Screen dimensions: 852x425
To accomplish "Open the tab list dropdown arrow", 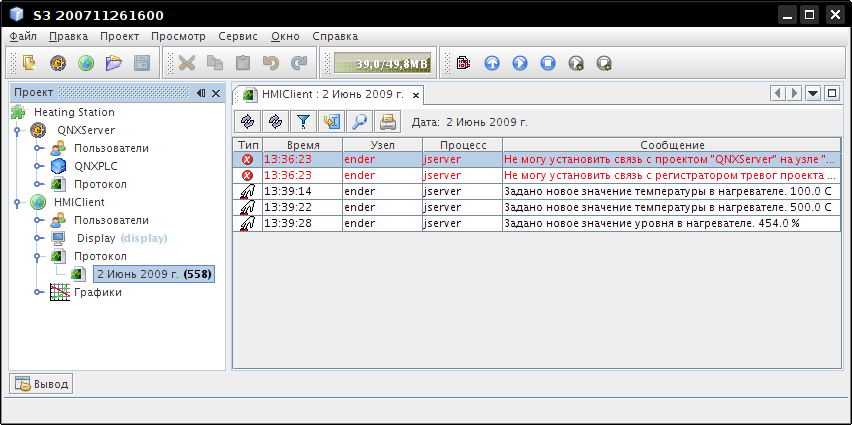I will coord(813,93).
